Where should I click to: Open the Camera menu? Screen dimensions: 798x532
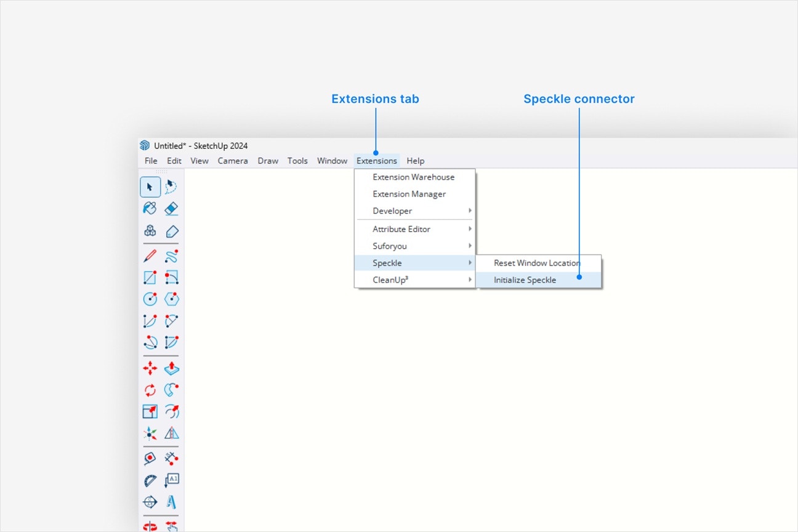tap(233, 161)
